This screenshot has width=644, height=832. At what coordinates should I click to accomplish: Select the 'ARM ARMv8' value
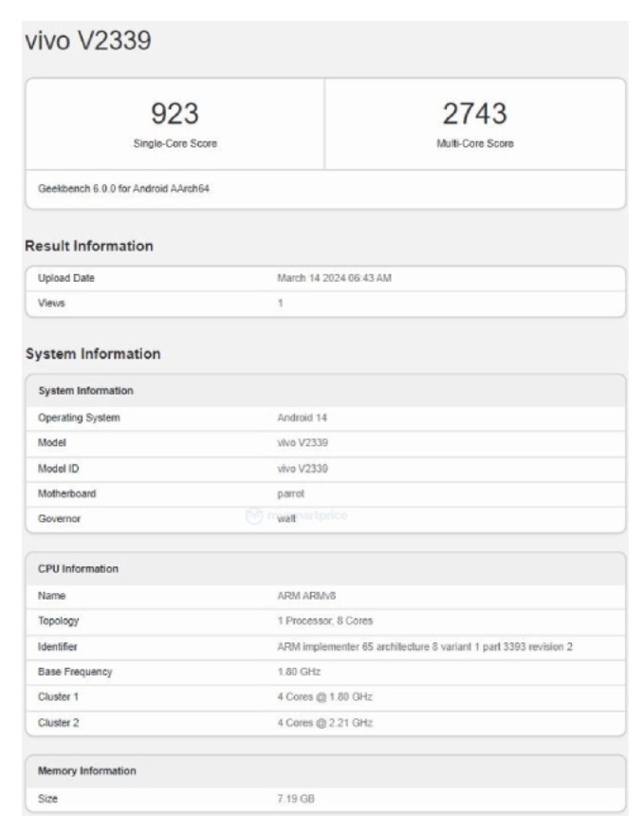pos(306,597)
